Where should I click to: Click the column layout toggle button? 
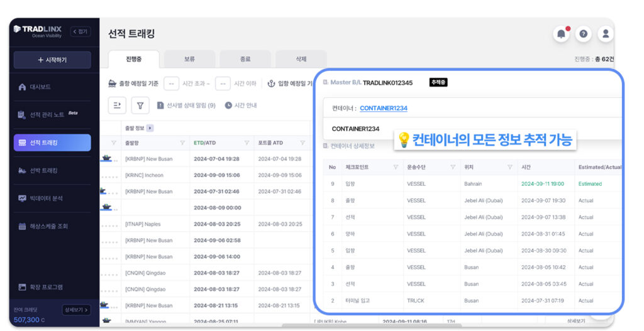tap(117, 106)
